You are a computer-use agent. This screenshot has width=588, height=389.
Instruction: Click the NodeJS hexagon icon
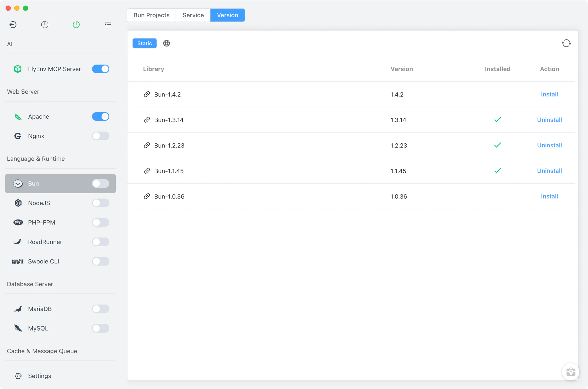pyautogui.click(x=18, y=203)
